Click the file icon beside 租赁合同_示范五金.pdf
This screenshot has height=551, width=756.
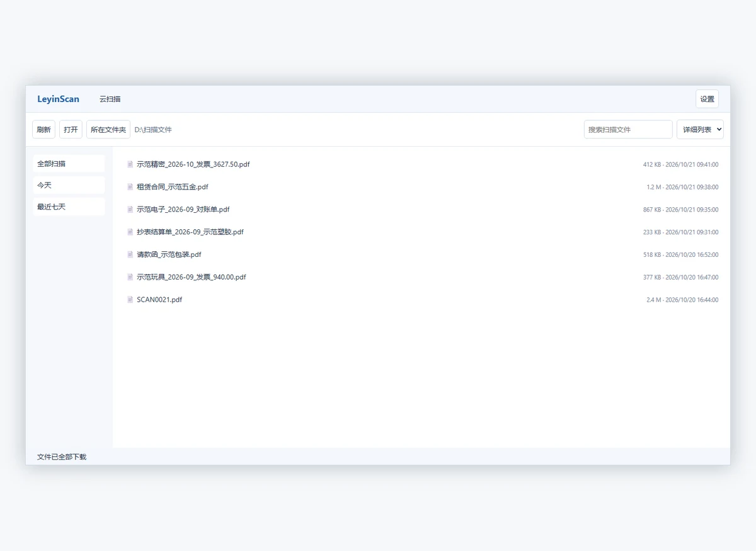point(130,187)
